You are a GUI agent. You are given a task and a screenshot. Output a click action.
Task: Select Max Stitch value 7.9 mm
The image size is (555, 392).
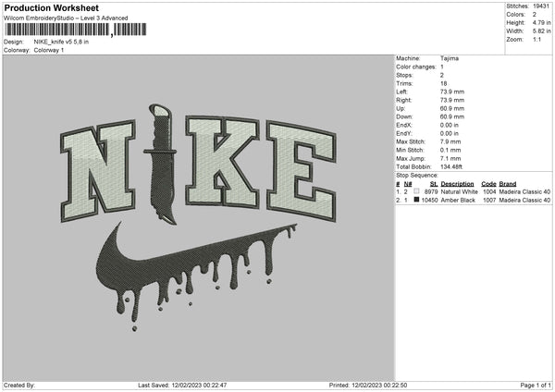(x=450, y=141)
